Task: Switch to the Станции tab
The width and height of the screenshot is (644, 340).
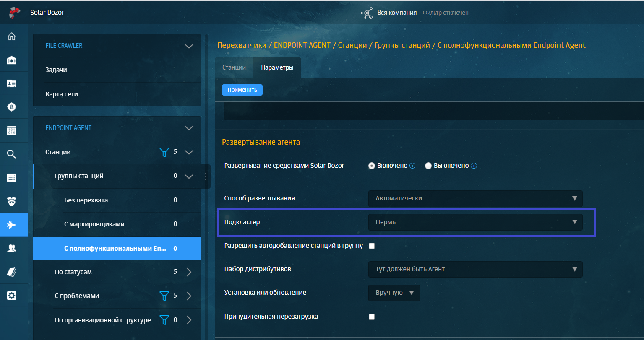Action: pyautogui.click(x=234, y=67)
